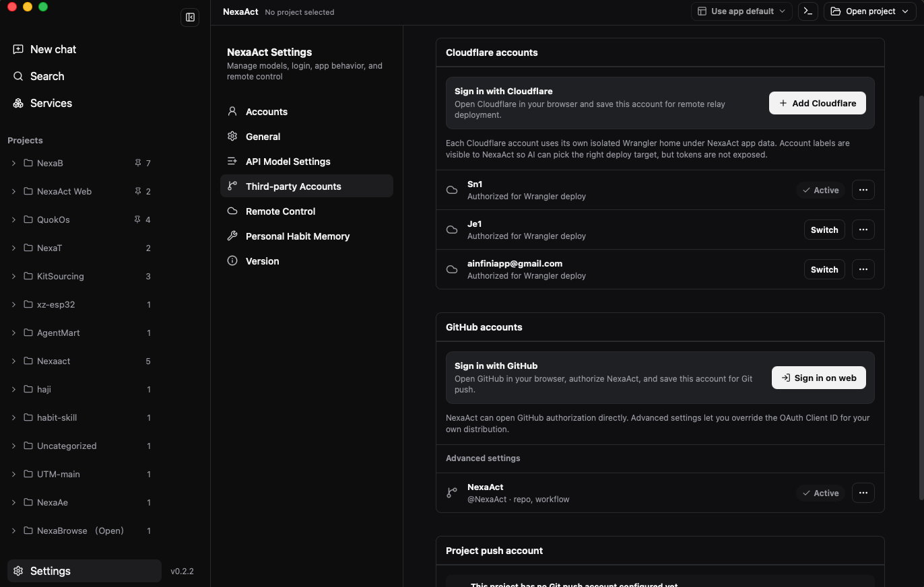Open the General settings tab

click(x=306, y=137)
